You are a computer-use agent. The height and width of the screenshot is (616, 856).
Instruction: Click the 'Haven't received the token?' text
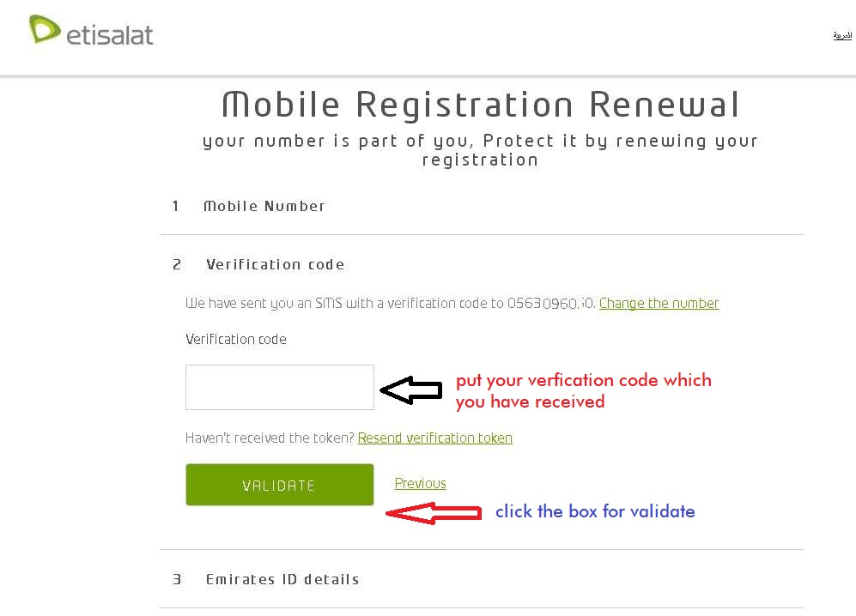tap(270, 438)
